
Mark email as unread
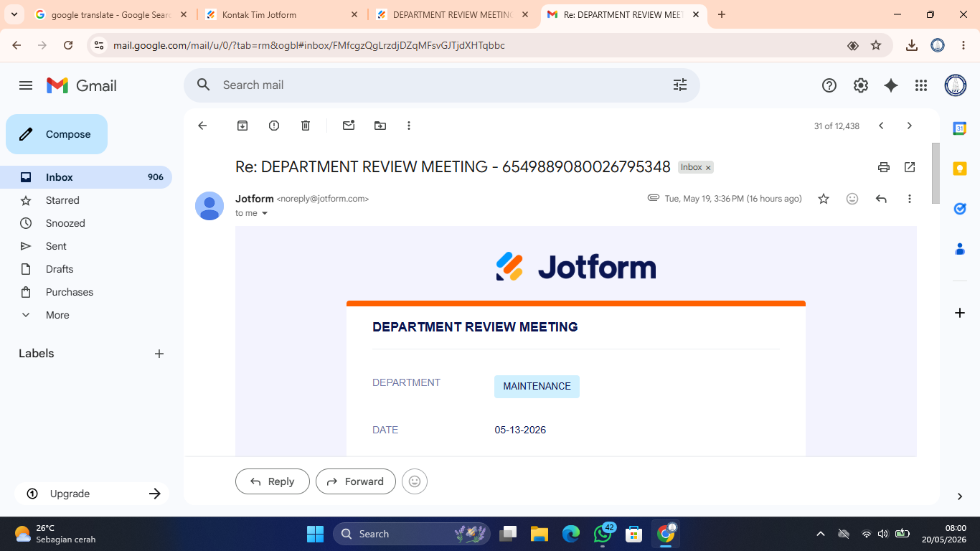(349, 126)
